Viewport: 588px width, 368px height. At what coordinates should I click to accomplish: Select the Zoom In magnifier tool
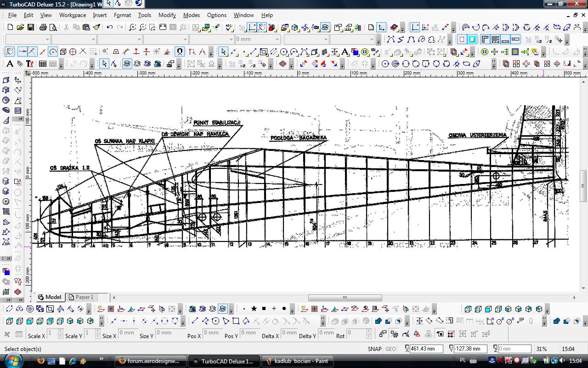[132, 28]
